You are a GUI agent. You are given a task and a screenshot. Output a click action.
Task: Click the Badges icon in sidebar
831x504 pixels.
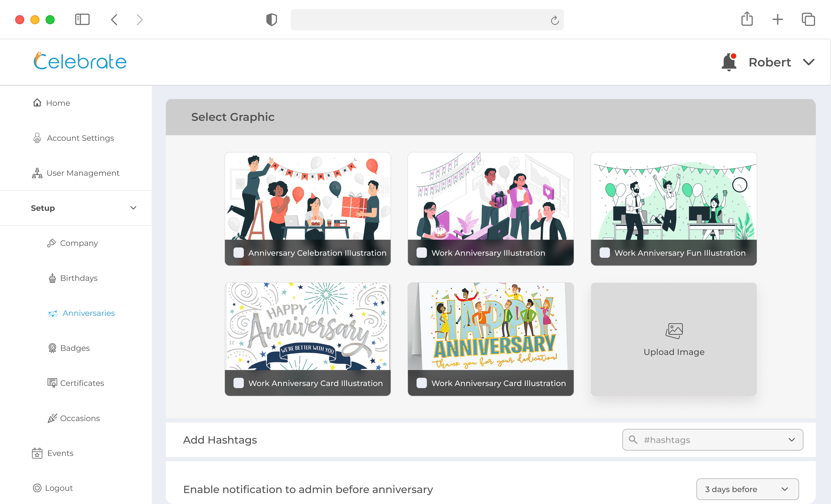click(52, 348)
